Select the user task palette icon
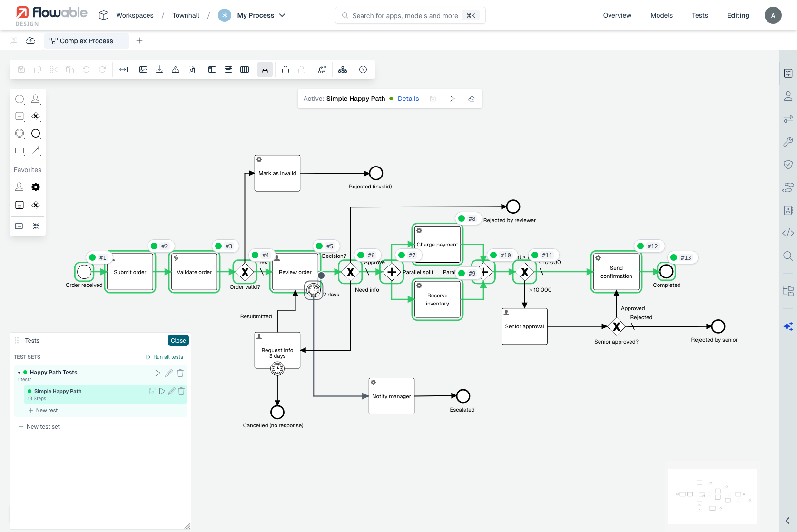 click(36, 99)
